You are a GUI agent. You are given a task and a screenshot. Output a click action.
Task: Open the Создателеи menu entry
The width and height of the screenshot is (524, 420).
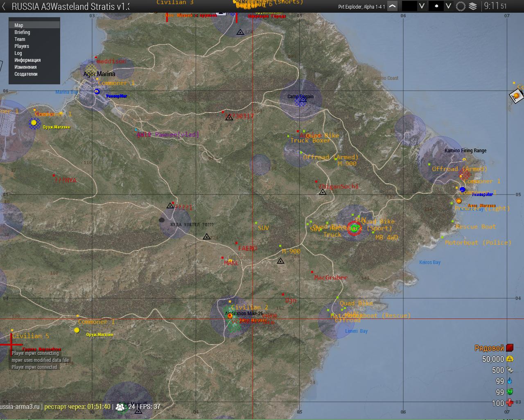point(26,74)
